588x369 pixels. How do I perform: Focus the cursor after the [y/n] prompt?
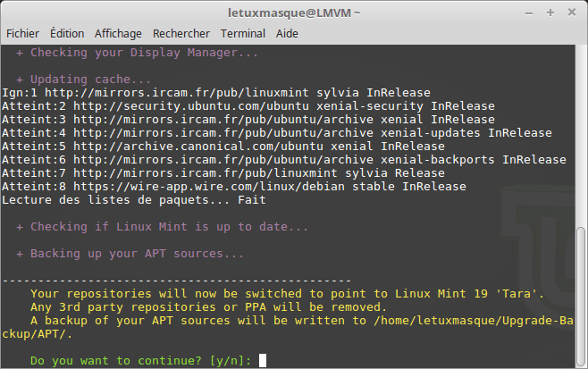261,361
